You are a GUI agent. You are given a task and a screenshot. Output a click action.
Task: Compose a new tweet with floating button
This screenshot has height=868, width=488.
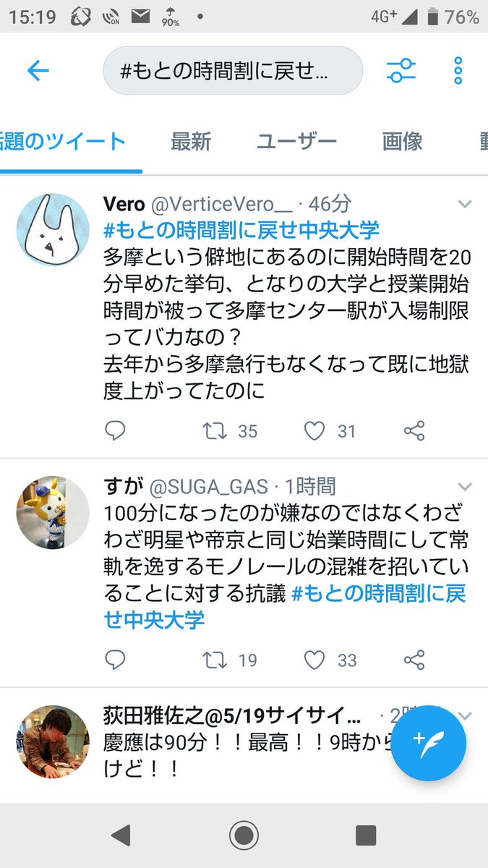point(428,743)
